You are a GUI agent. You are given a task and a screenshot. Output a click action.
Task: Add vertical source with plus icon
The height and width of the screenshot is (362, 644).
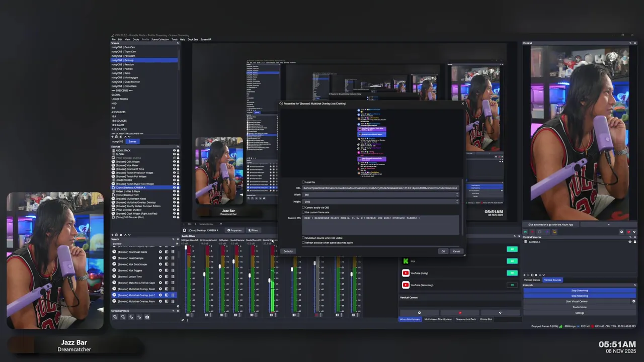[x=525, y=275]
